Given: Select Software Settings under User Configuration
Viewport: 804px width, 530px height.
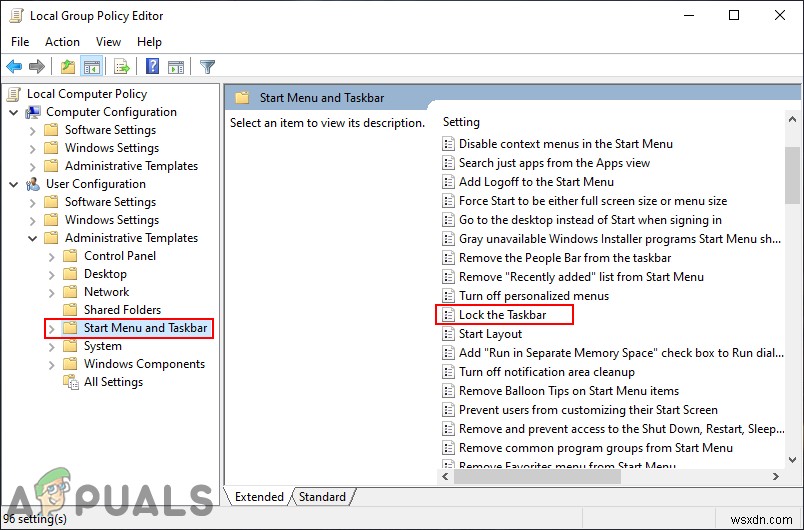Looking at the screenshot, I should (x=110, y=202).
